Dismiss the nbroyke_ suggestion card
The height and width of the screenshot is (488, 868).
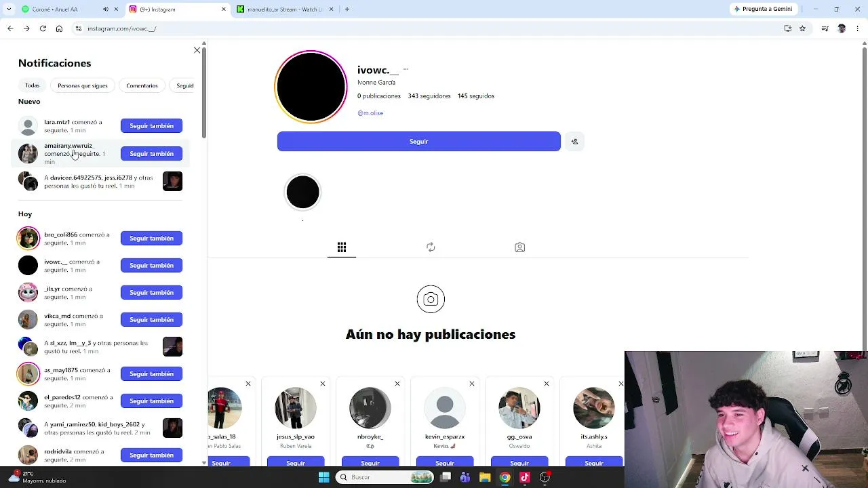tap(397, 384)
